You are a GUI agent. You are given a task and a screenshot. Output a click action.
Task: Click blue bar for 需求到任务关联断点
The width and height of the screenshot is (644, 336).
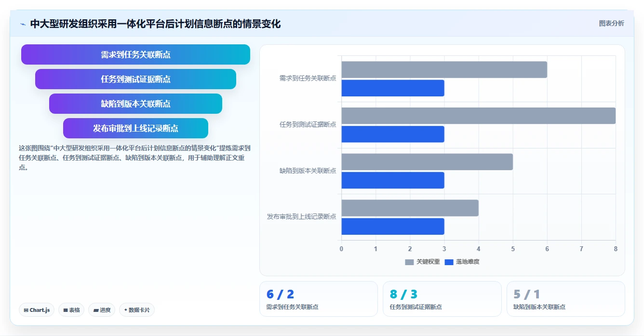(393, 88)
